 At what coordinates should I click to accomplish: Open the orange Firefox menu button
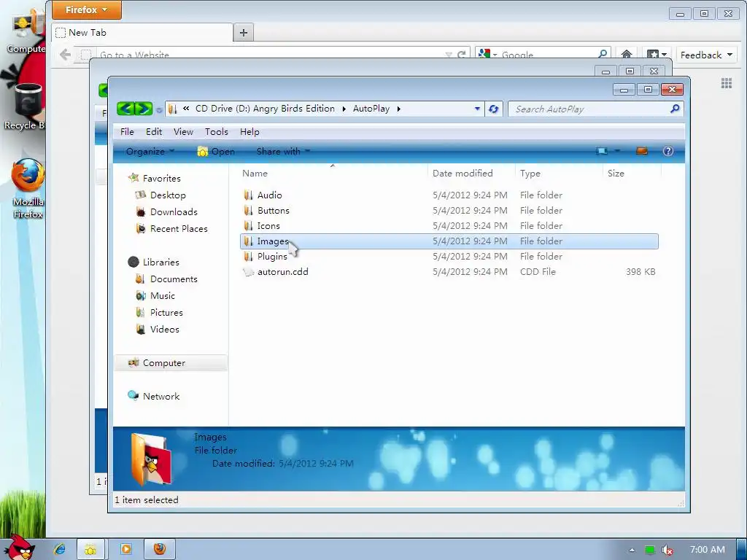coord(86,9)
